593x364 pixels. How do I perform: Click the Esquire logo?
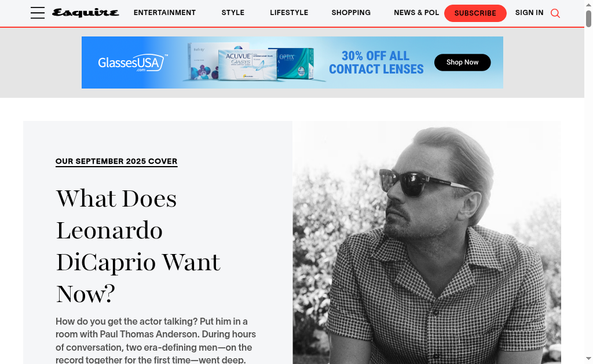(86, 13)
